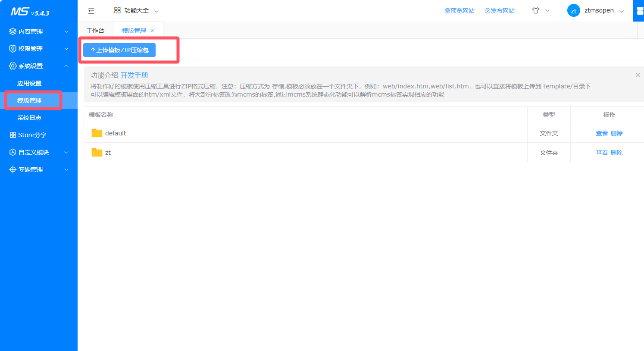This screenshot has width=644, height=351.
Task: Click the default folder icon
Action: (97, 133)
